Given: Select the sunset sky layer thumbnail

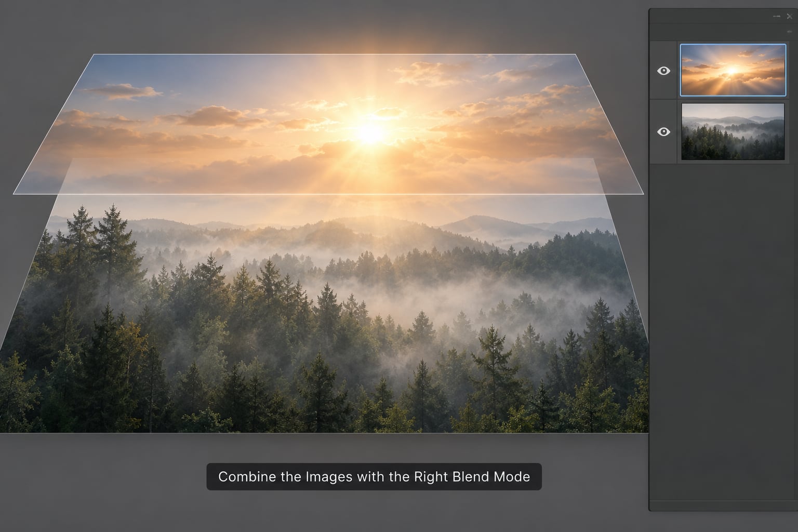Looking at the screenshot, I should pyautogui.click(x=733, y=70).
